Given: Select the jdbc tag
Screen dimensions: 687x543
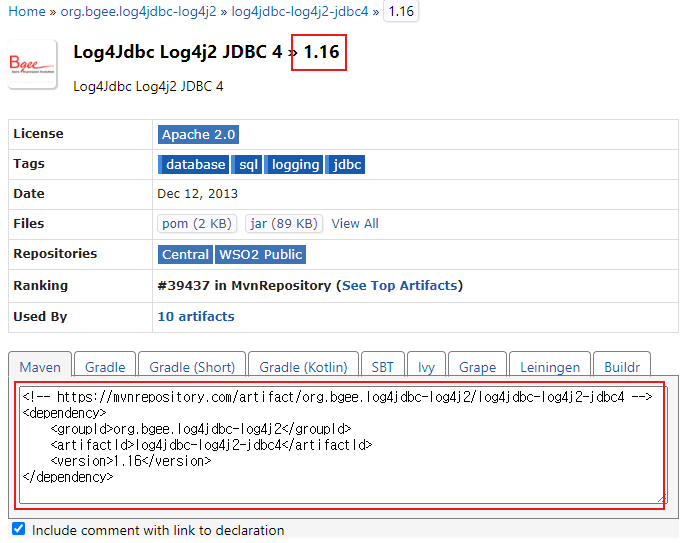Looking at the screenshot, I should [345, 165].
